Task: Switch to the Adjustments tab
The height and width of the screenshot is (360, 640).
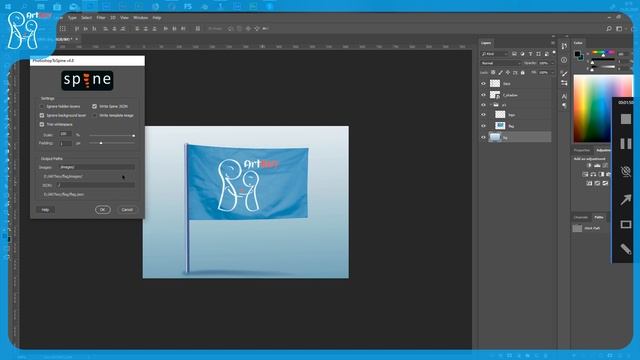Action: tap(603, 150)
